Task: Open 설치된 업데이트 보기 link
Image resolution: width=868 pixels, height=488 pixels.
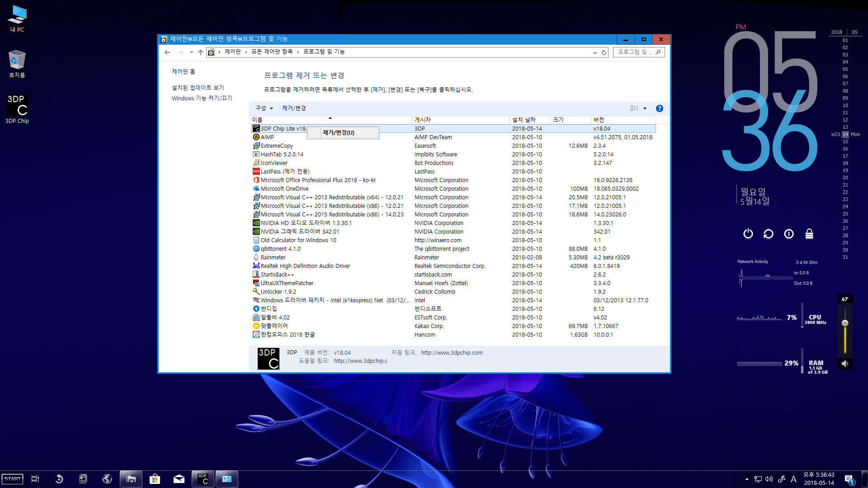Action: tap(198, 88)
